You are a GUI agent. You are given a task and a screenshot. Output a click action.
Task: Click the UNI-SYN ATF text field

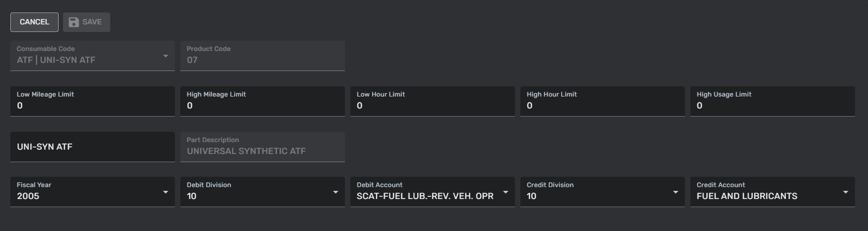tap(92, 146)
